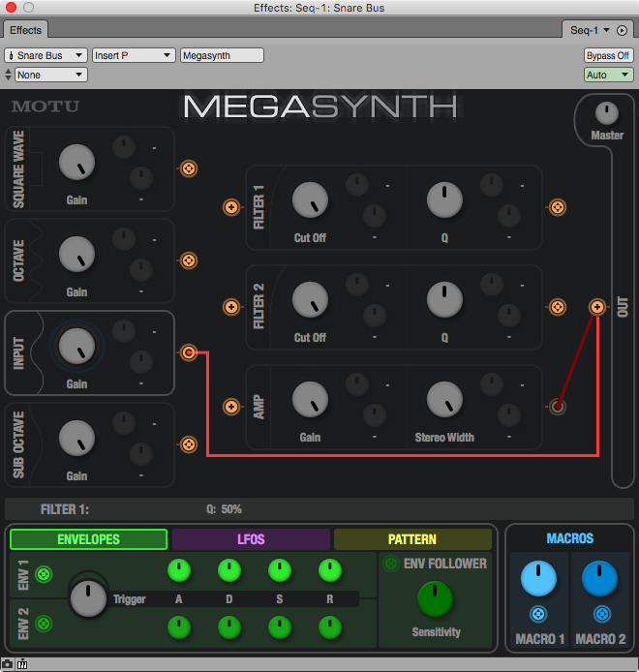Click the ENV 1 Sustain knob

tap(280, 570)
